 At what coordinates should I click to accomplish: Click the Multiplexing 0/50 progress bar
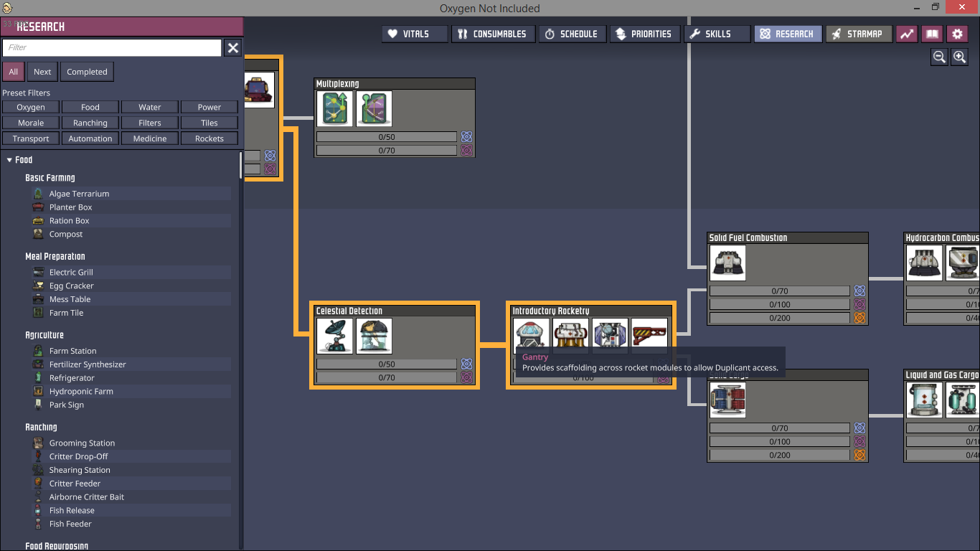click(387, 137)
